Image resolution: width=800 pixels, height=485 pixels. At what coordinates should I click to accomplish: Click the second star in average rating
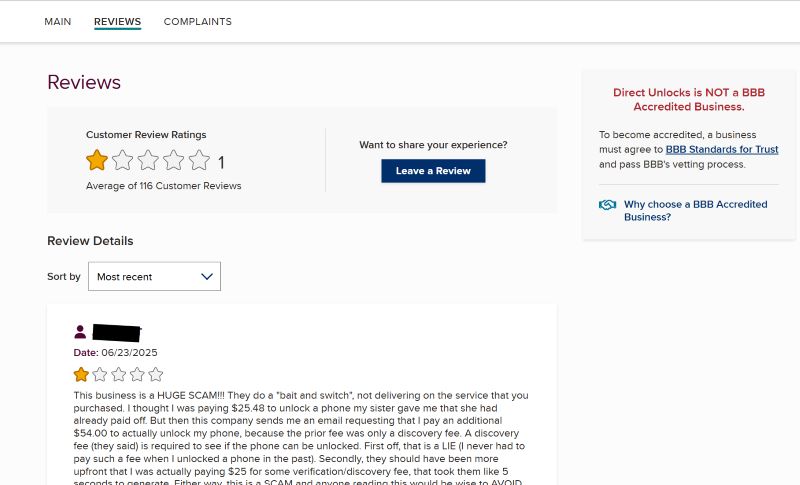[123, 161]
